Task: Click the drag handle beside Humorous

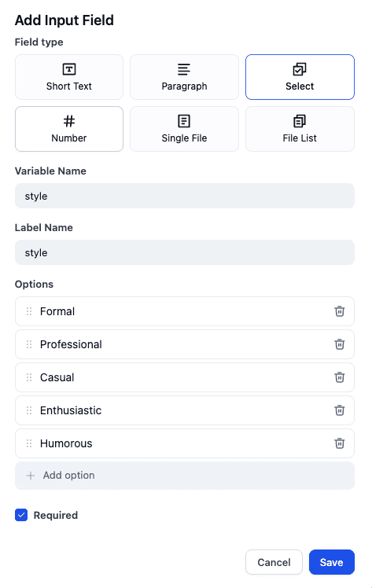Action: (x=29, y=443)
